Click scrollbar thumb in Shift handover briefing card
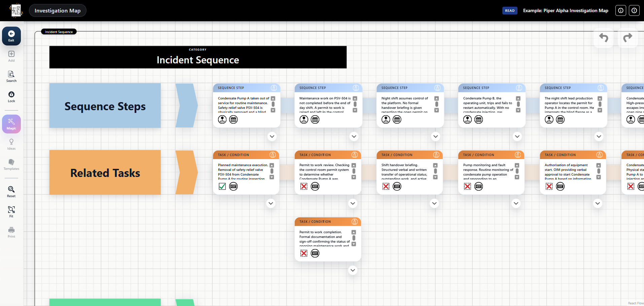Viewport: 644px width, 306px height. pyautogui.click(x=435, y=171)
